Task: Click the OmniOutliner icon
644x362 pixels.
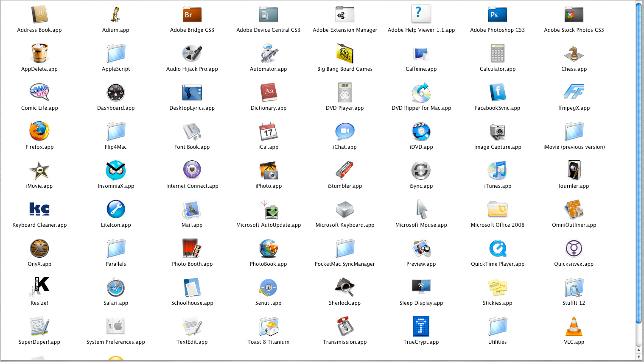Action: click(574, 209)
